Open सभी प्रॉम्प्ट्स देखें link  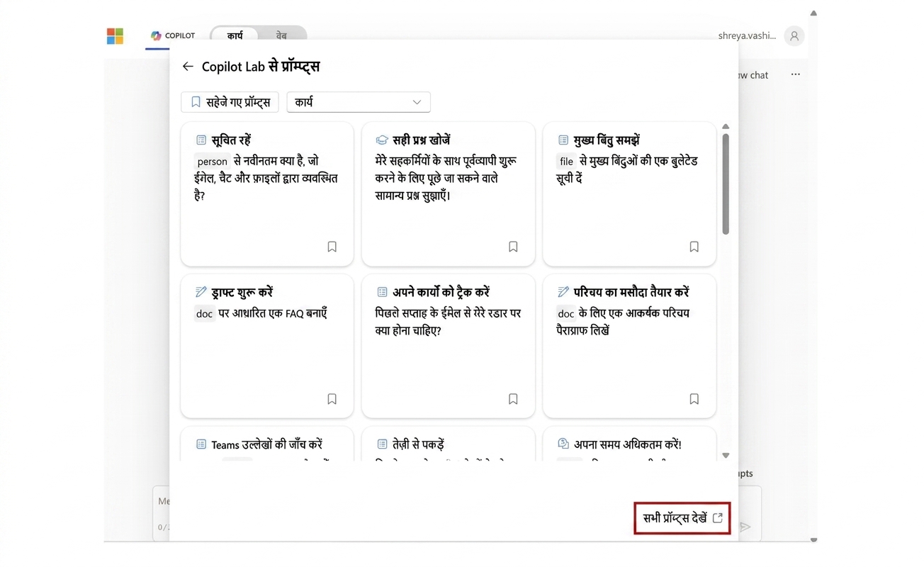(x=682, y=518)
